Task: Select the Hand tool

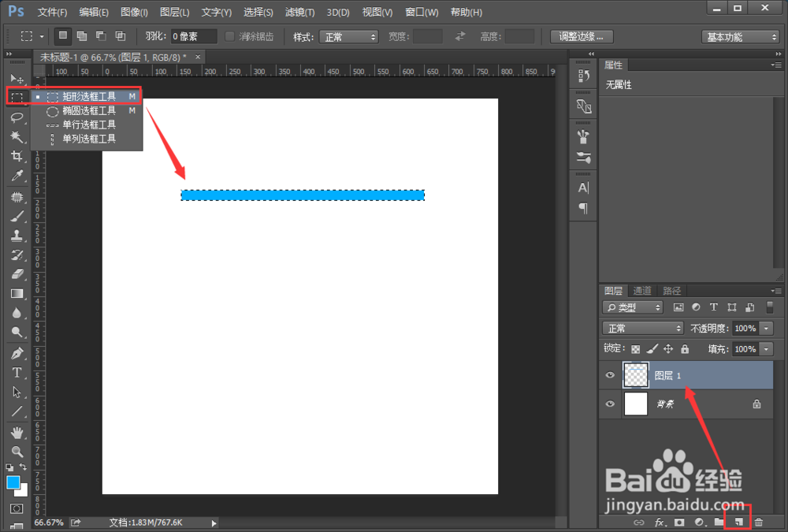Action: point(17,433)
